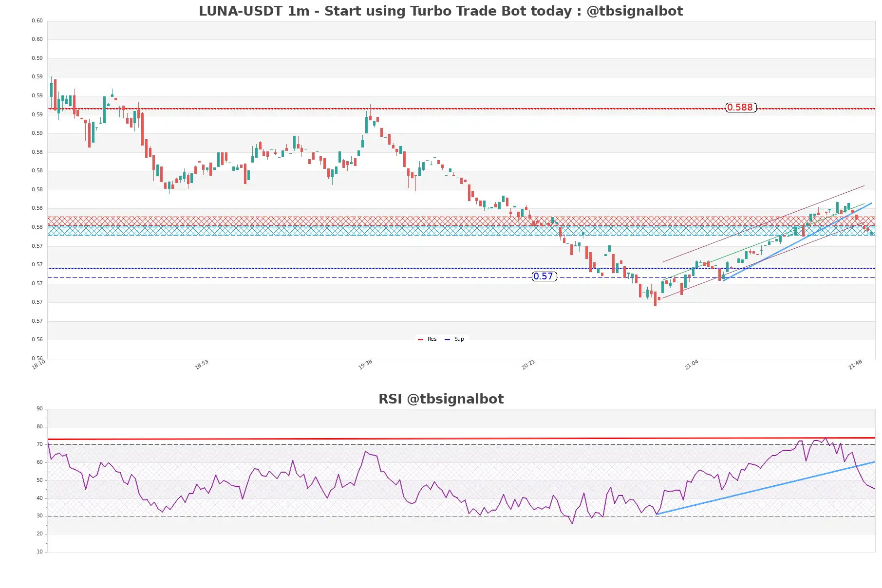The image size is (882, 588).
Task: Click the LUNA-USDT 1m chart title
Action: (x=441, y=11)
